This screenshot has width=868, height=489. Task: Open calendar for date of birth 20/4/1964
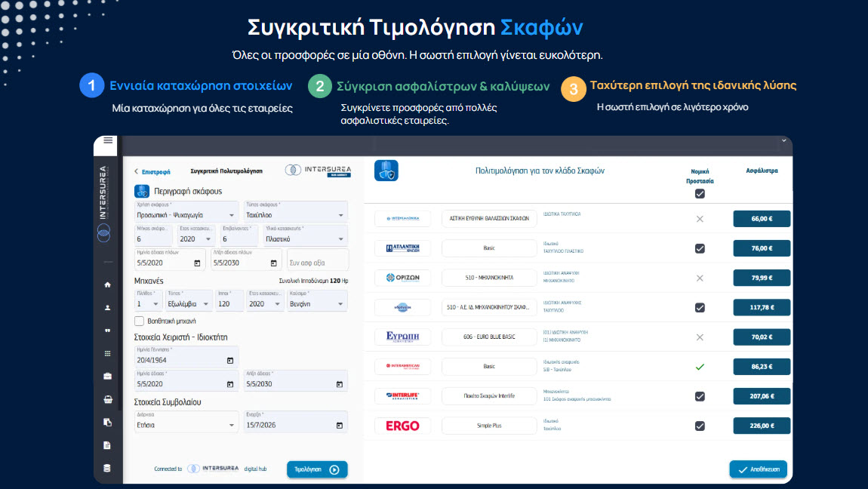point(230,361)
